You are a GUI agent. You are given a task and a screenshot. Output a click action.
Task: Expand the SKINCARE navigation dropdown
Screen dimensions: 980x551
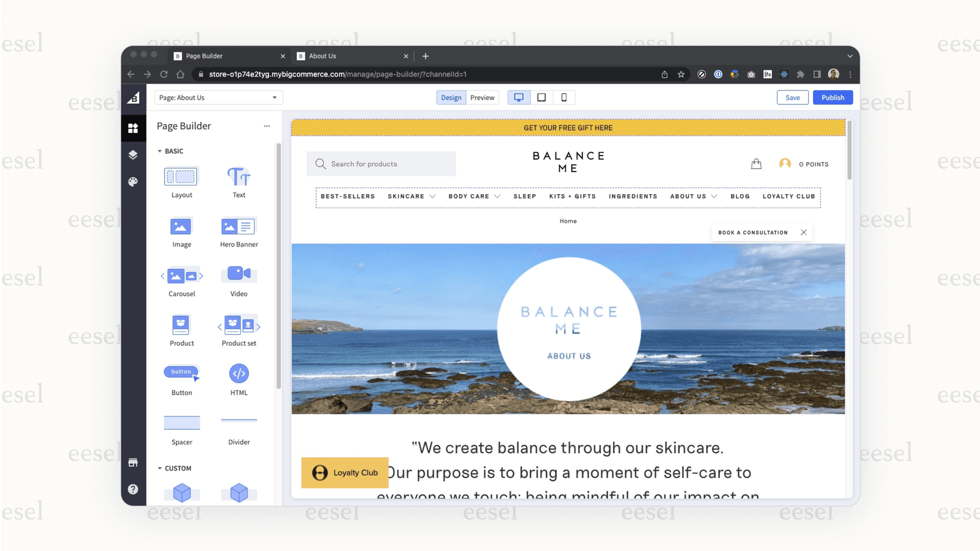coord(432,197)
